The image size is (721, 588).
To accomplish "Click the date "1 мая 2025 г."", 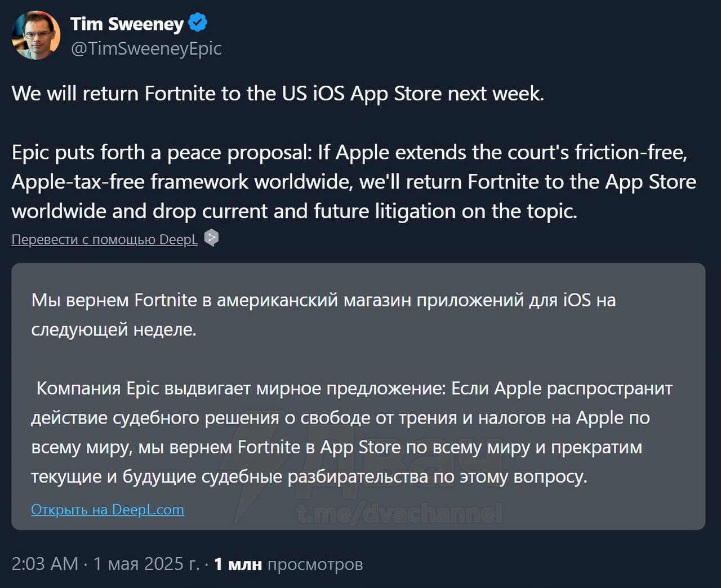I will coord(146,564).
